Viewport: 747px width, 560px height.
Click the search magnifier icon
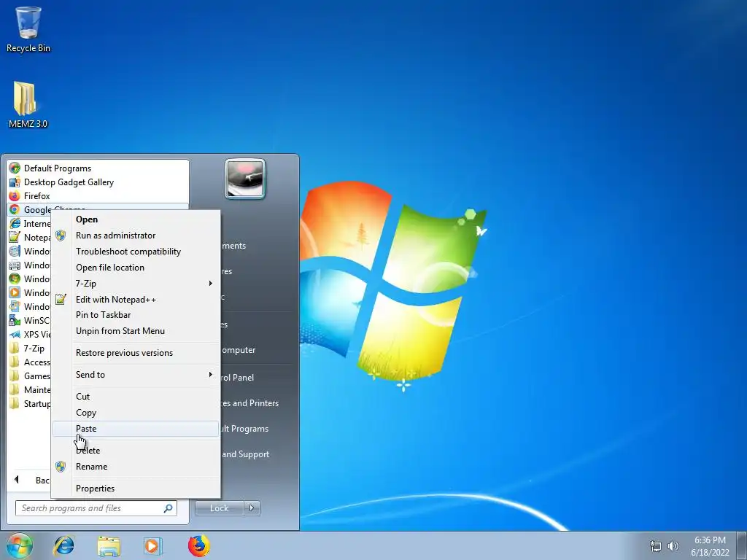[168, 508]
